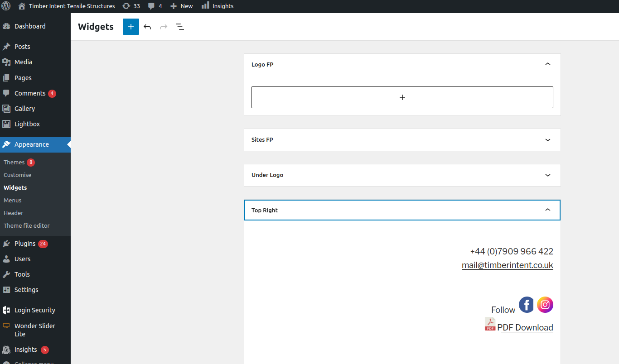Click the Wonder Slider Lite icon
The image size is (619, 364).
(x=6, y=326)
